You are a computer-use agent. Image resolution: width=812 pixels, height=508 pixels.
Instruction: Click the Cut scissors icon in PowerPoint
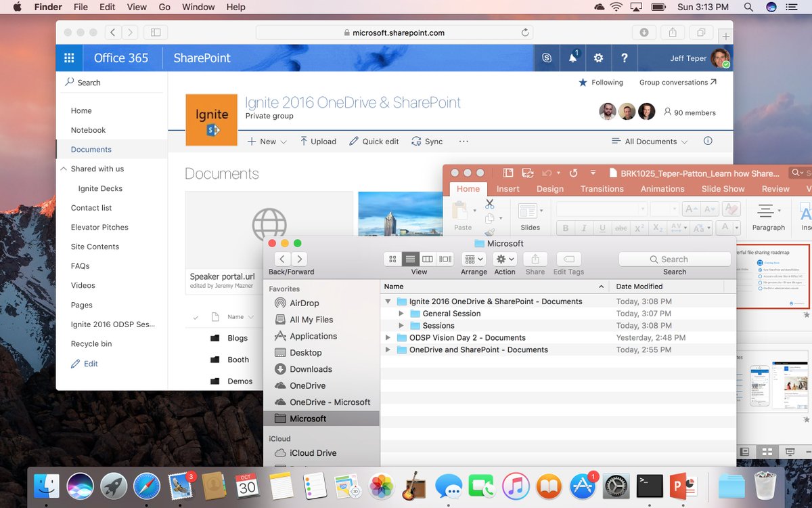489,204
